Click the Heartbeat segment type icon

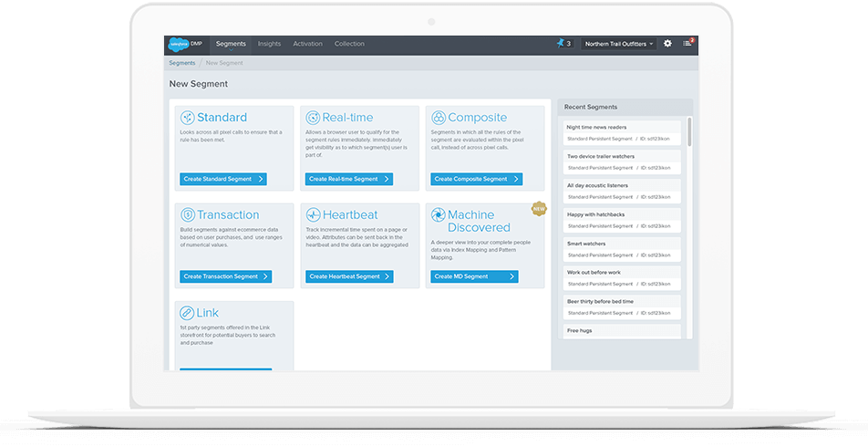[314, 214]
